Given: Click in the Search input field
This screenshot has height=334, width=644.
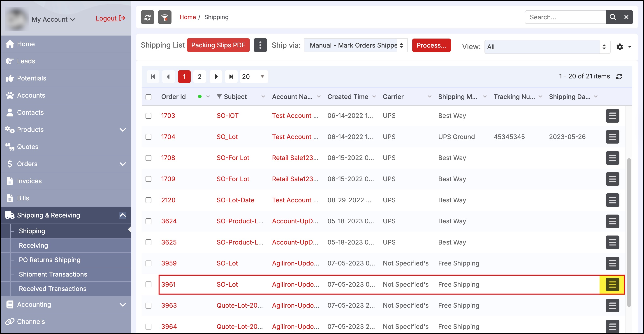Looking at the screenshot, I should 565,17.
